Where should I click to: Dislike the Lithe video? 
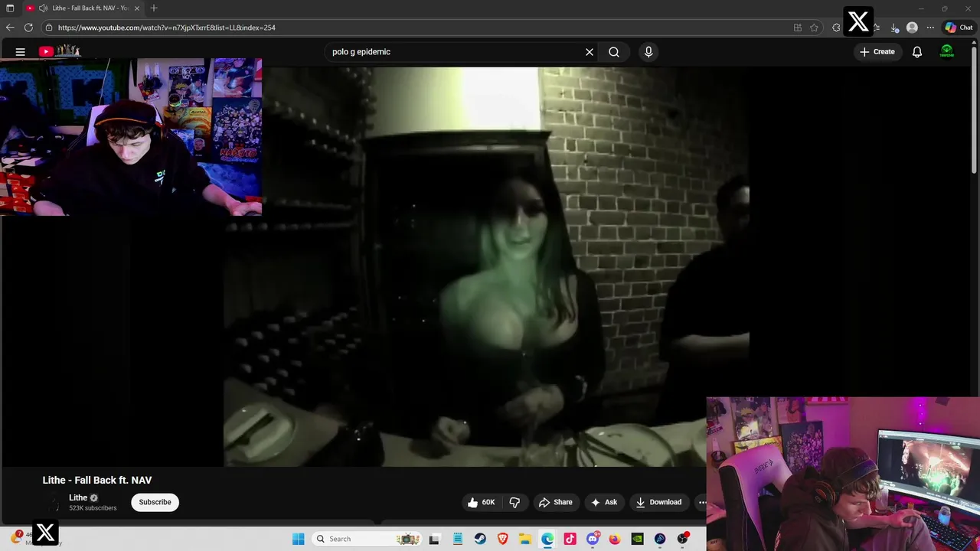pyautogui.click(x=514, y=502)
